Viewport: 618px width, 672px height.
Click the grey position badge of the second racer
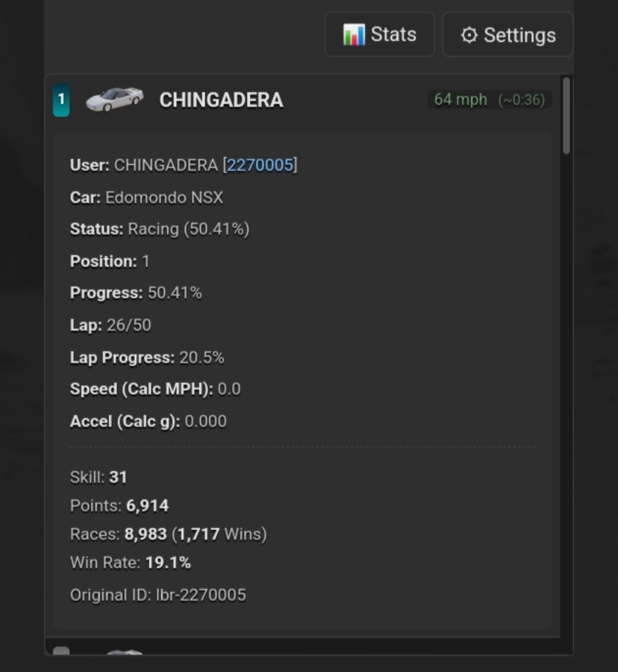click(x=63, y=655)
